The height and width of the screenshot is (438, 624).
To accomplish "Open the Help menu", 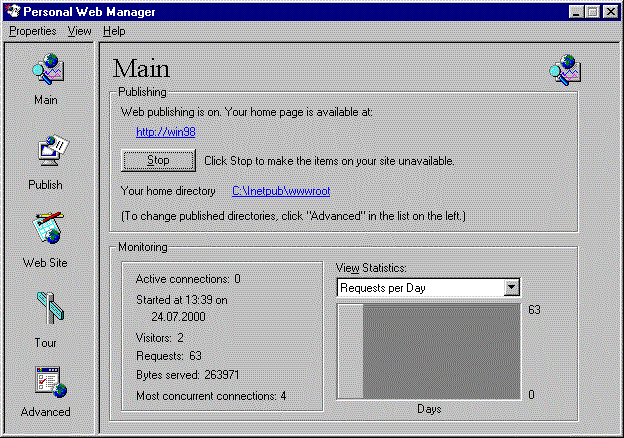I will 114,31.
